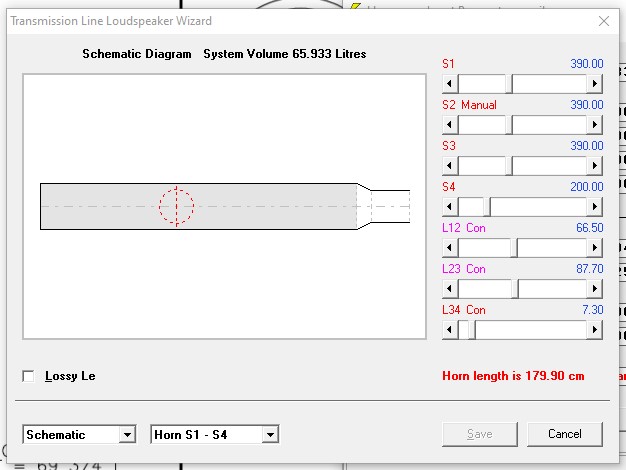Click the S2 Manual slider left arrow
626x470 pixels.
click(450, 125)
